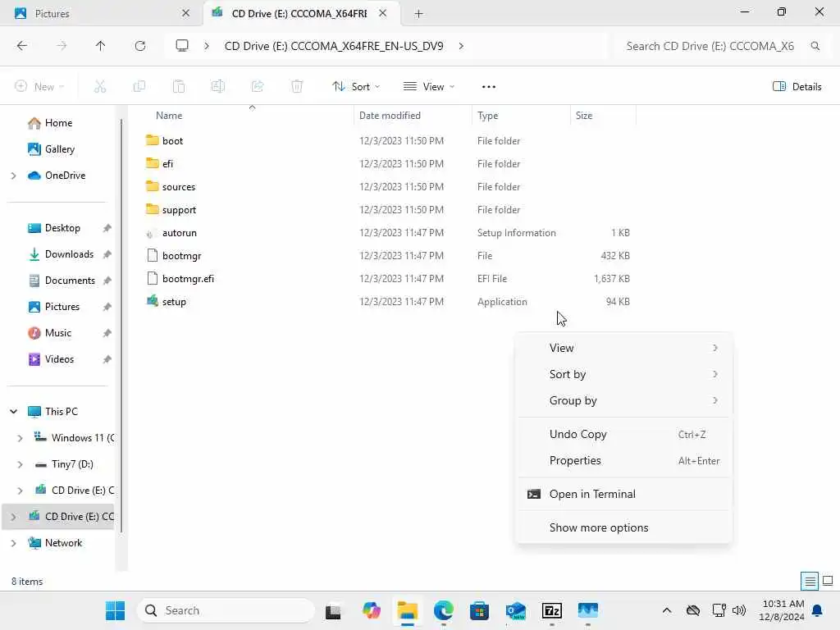Go to Home in sidebar
This screenshot has height=630, width=840.
click(x=59, y=123)
